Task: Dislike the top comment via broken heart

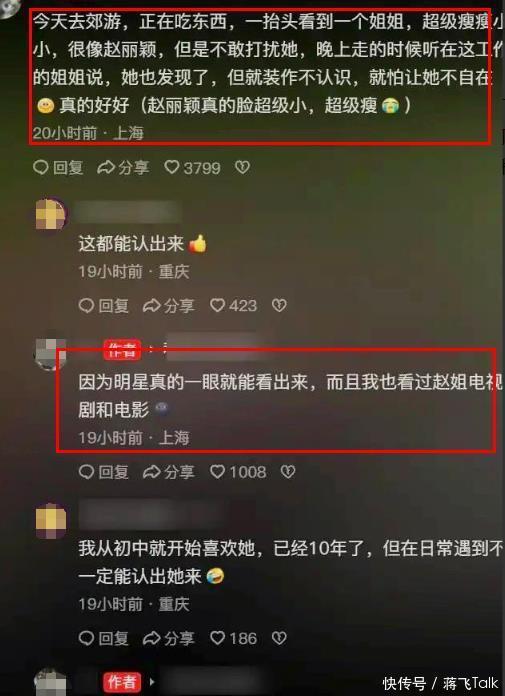Action: pos(242,167)
